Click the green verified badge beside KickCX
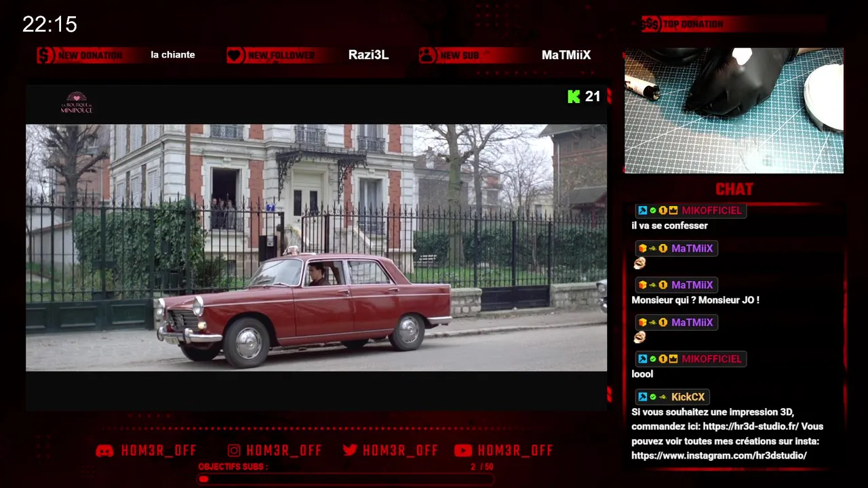The width and height of the screenshot is (868, 488). coord(652,397)
